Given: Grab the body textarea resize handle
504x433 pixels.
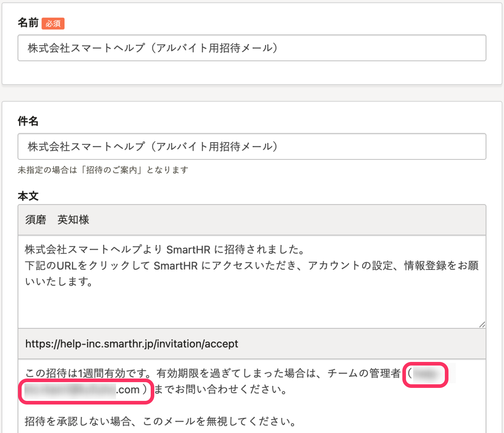Looking at the screenshot, I should click(x=482, y=324).
